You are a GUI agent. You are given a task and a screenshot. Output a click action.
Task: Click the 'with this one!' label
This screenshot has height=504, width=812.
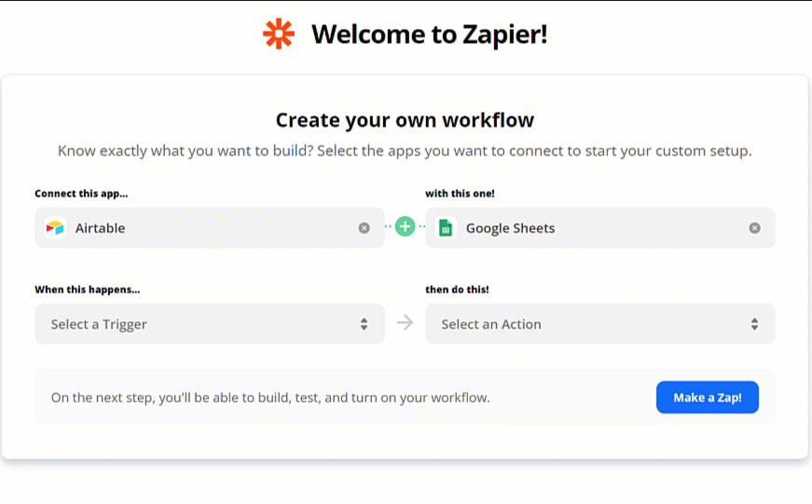[460, 194]
